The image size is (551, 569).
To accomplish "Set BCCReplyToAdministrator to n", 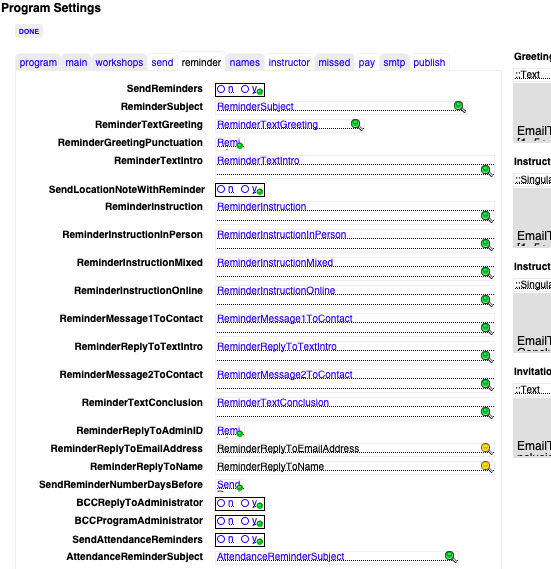I will 221,503.
